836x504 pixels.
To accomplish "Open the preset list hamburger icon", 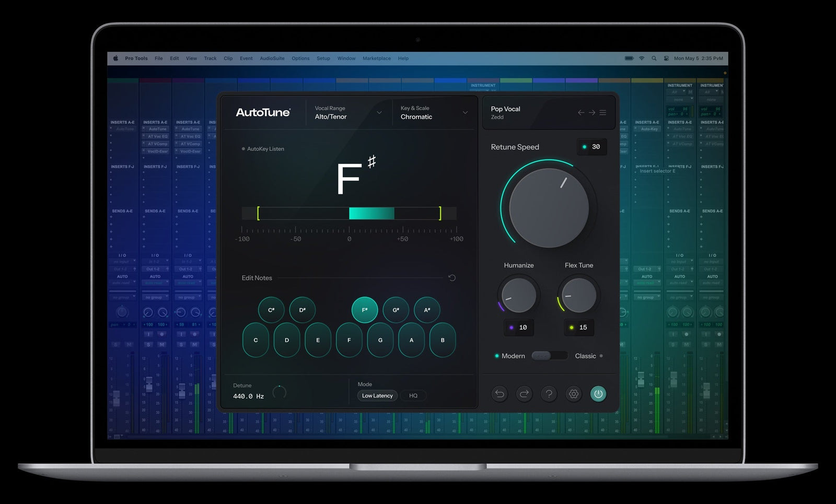I will point(603,113).
